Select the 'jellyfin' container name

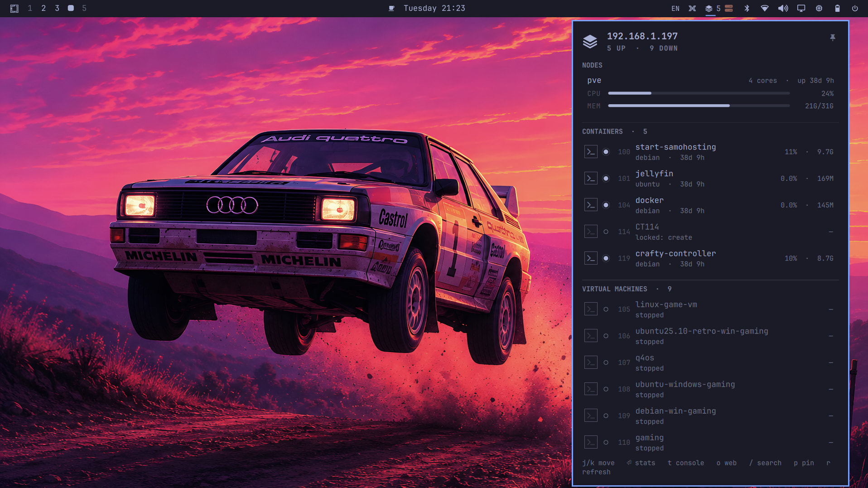(654, 174)
